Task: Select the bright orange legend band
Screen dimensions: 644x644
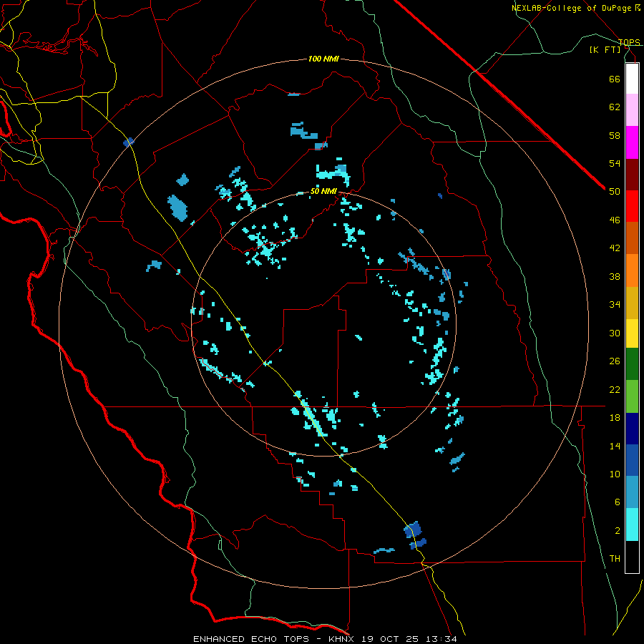Action: 632,270
